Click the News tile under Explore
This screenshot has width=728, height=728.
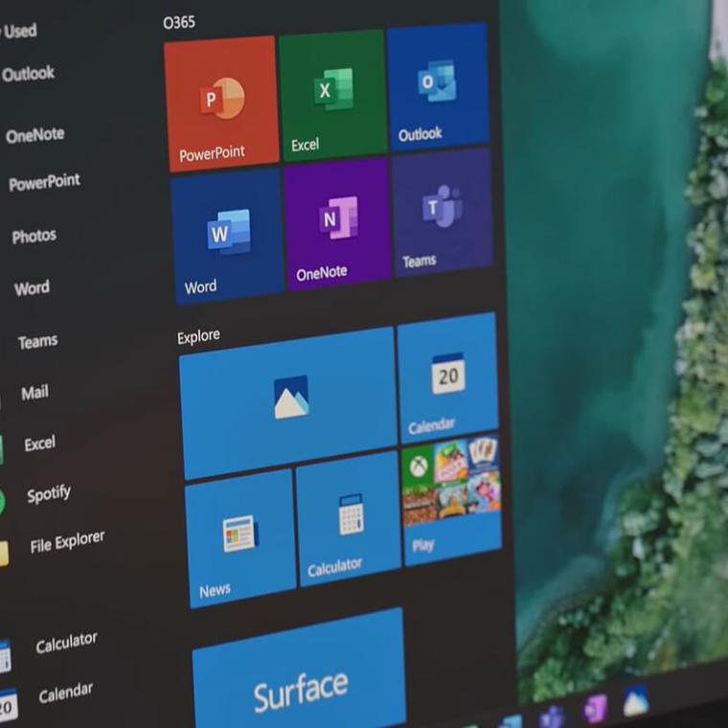(239, 538)
